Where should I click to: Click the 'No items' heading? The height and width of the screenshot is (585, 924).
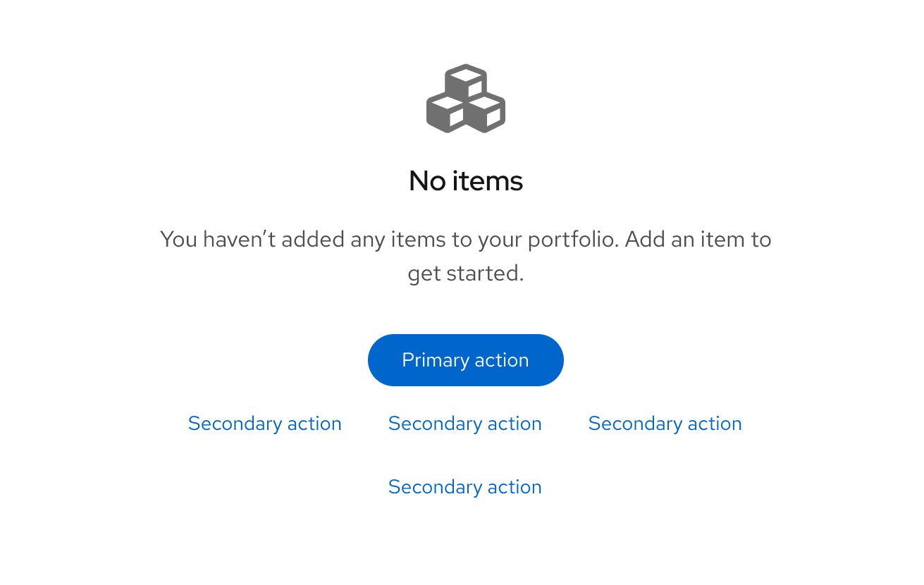click(465, 181)
